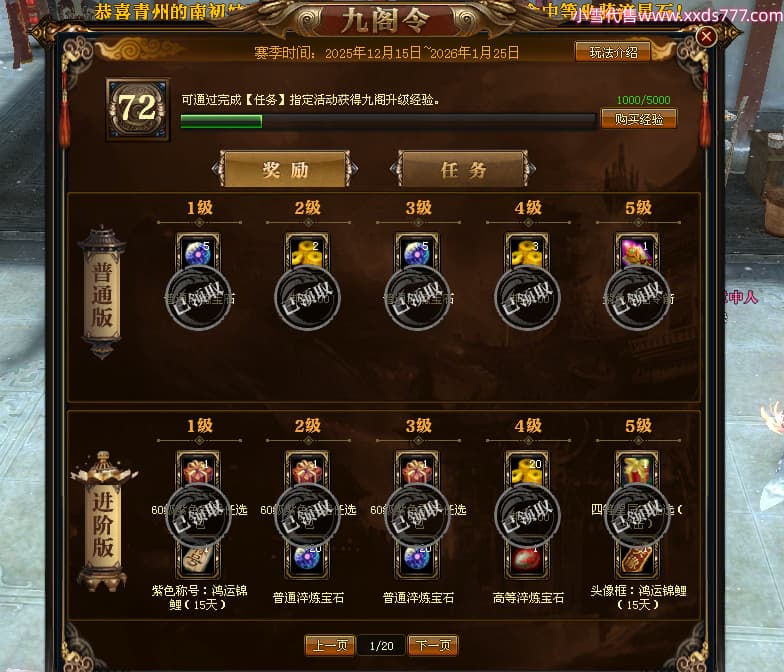Open the 玩法介绍 guide button
This screenshot has width=784, height=672.
click(x=613, y=52)
